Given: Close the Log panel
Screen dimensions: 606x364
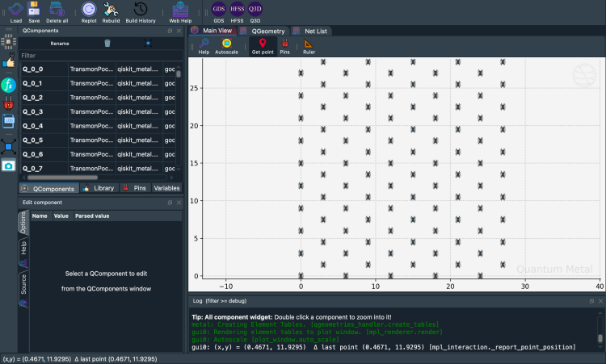Looking at the screenshot, I should tap(600, 301).
